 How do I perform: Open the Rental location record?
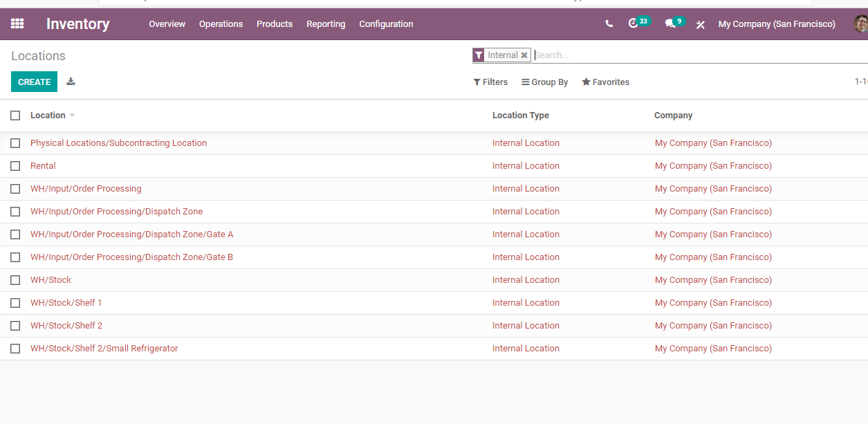coord(43,166)
